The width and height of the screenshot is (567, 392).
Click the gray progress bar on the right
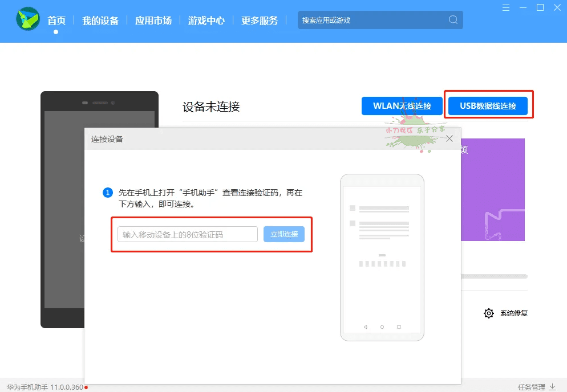click(x=495, y=276)
